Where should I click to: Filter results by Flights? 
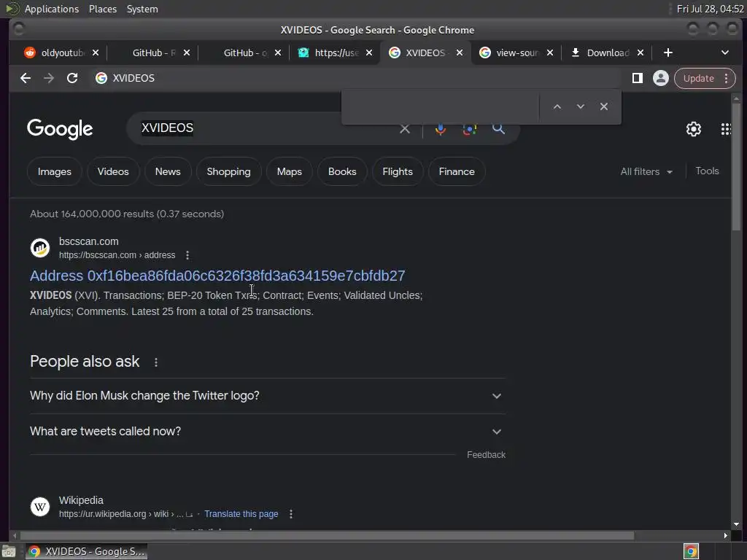tap(398, 171)
